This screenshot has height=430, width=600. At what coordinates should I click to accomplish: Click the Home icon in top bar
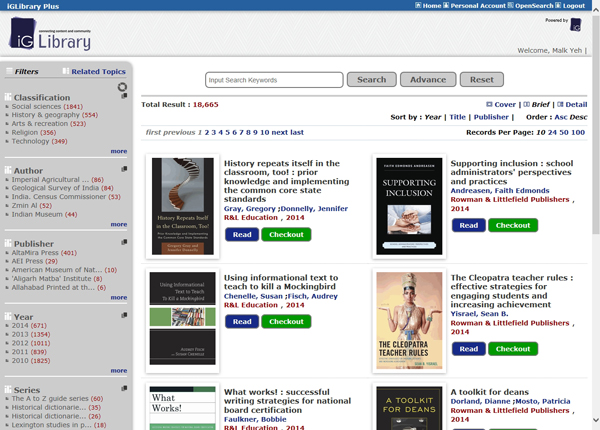[418, 5]
